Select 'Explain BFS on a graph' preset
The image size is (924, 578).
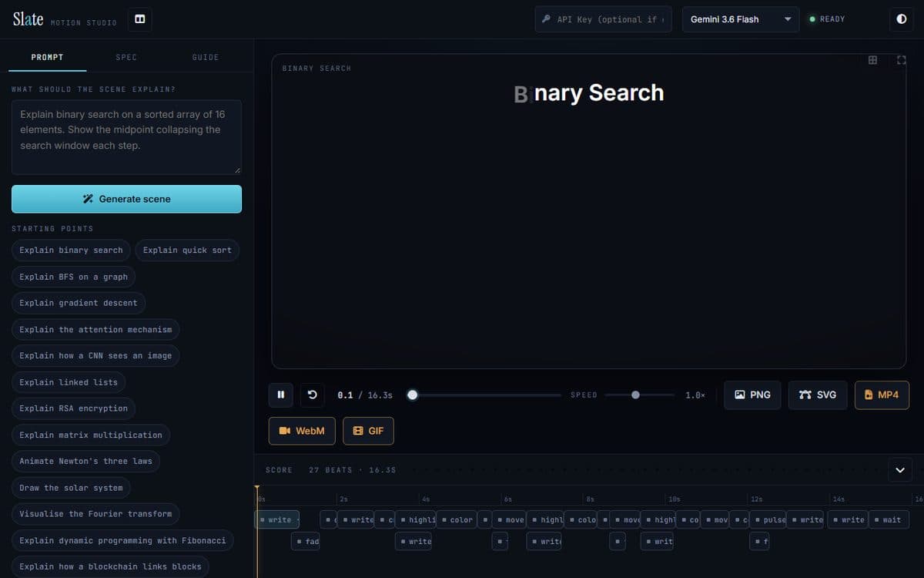coord(74,277)
